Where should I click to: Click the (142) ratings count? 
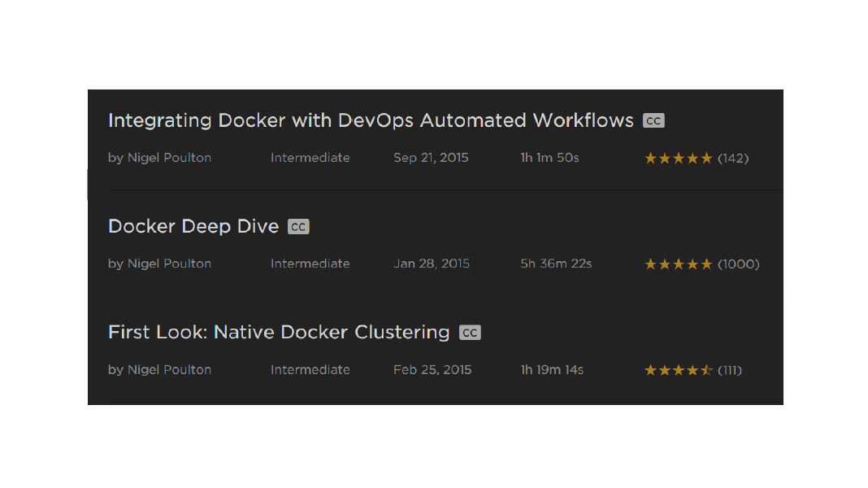tap(733, 159)
